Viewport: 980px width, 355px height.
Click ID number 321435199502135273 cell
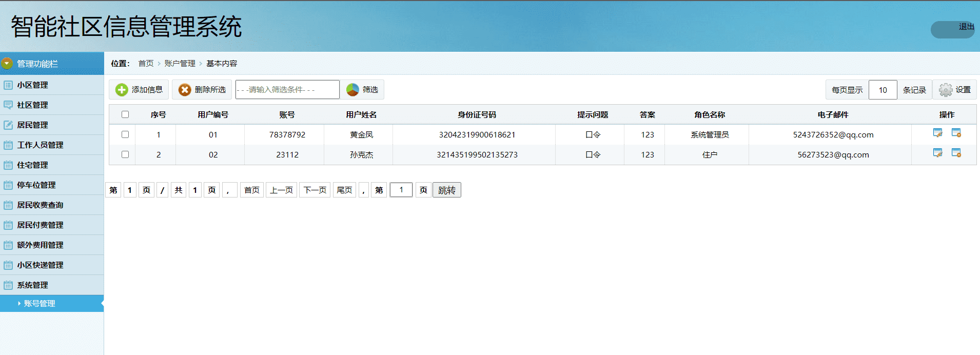477,155
